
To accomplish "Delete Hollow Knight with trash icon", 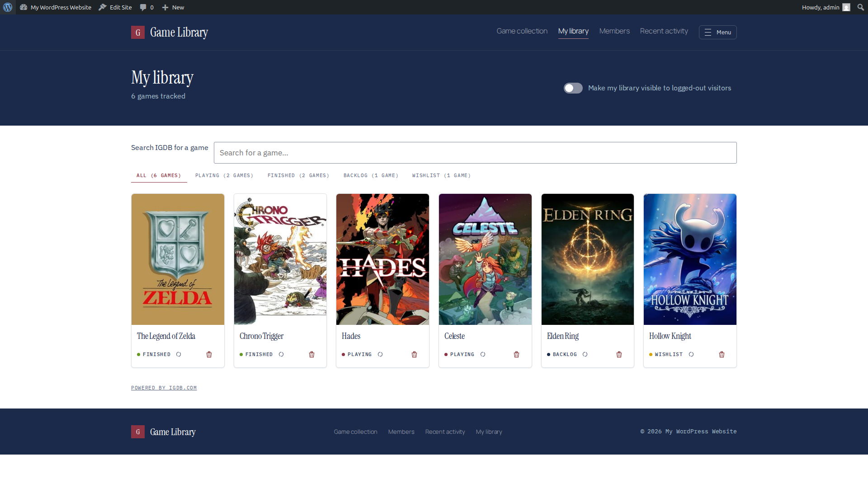I will tap(722, 354).
